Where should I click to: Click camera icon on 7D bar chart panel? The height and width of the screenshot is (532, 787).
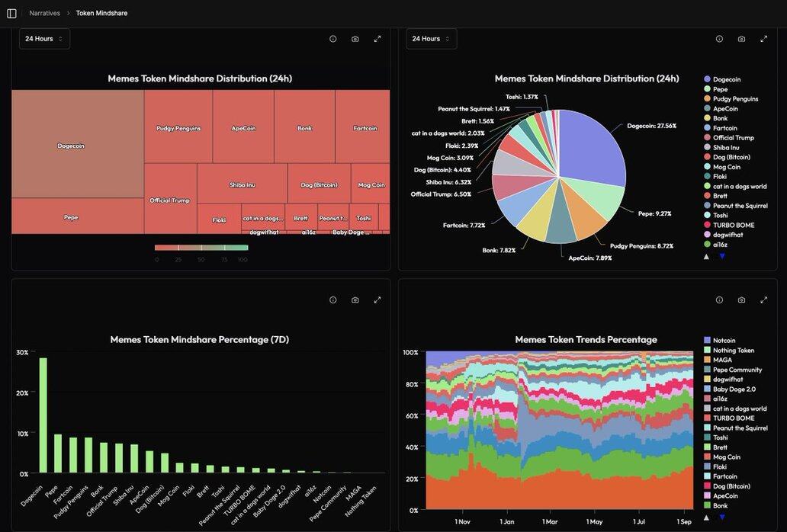355,300
